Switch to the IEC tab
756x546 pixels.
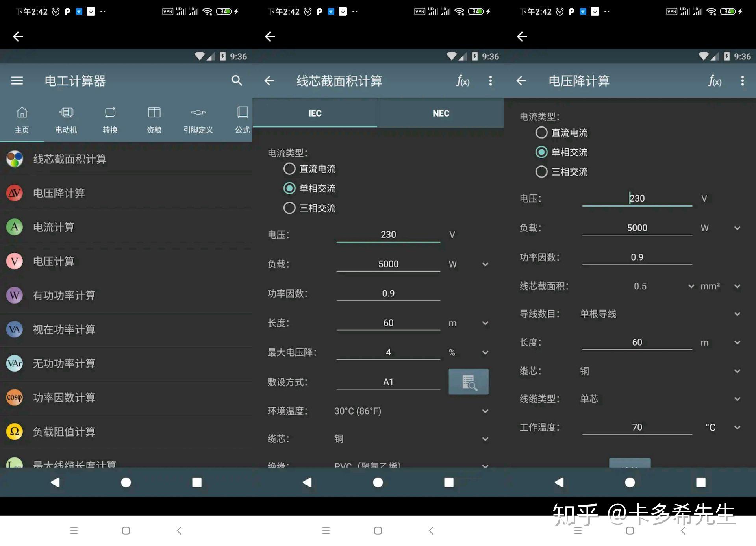pyautogui.click(x=315, y=113)
